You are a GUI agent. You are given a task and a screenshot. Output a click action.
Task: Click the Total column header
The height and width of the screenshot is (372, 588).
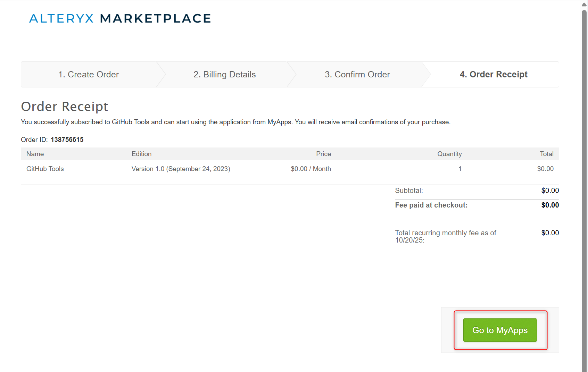(x=546, y=154)
